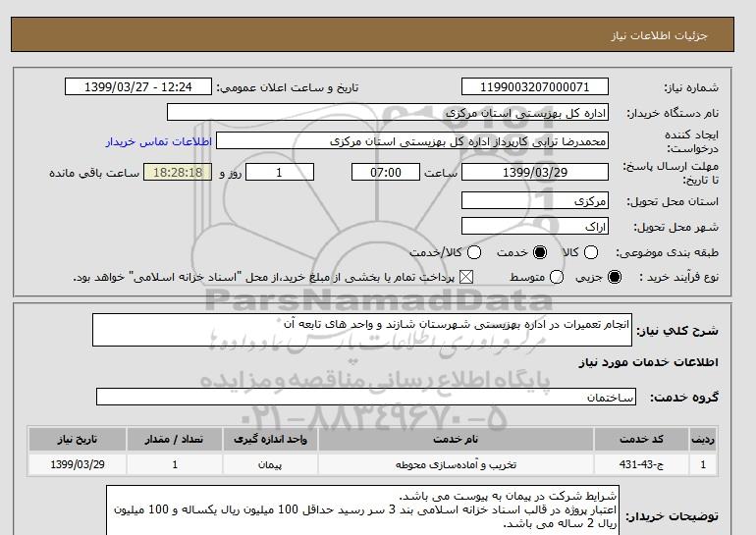
Task: Click the deadline time field 07:00
Action: click(x=386, y=172)
